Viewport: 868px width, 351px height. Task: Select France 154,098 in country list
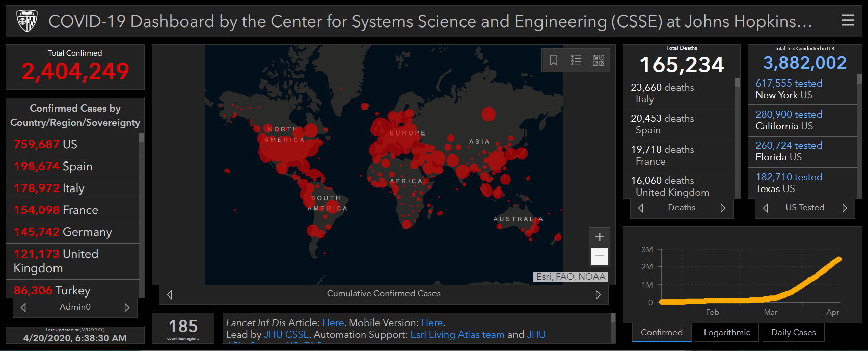tap(72, 210)
